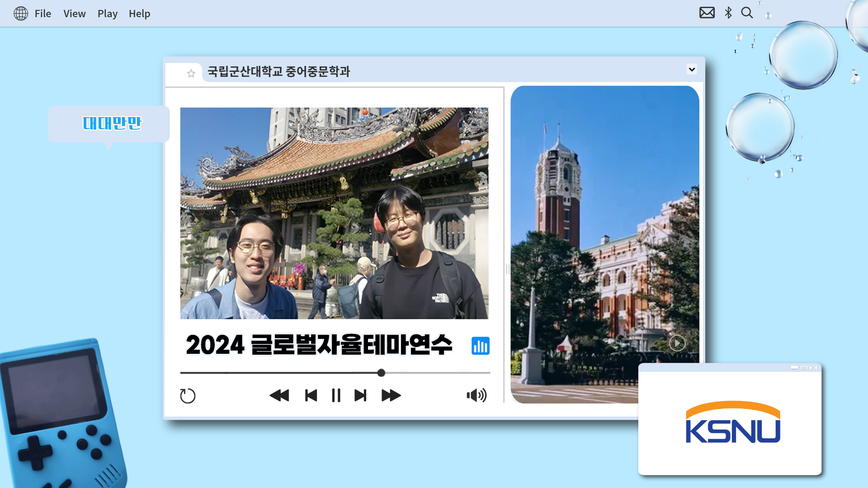
Task: Maximize the KSNU window
Action: [804, 368]
